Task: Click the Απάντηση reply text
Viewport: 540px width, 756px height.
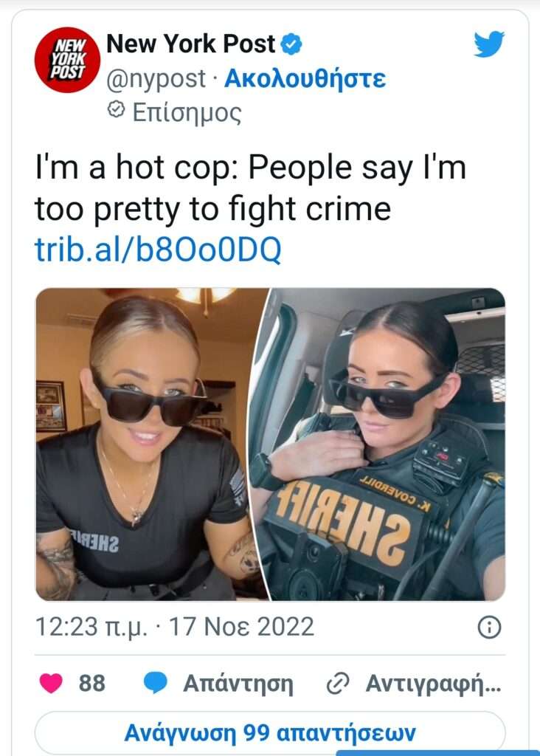Action: (238, 684)
